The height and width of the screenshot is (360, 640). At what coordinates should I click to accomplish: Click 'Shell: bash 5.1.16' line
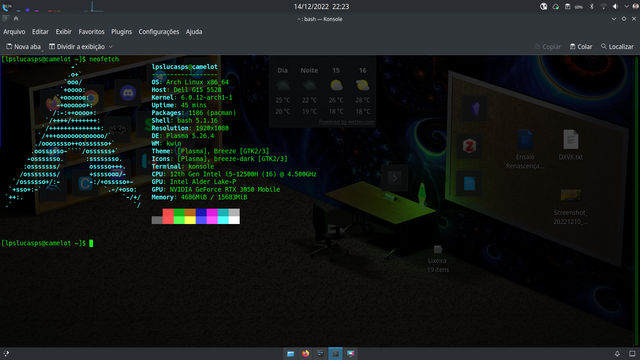point(184,120)
